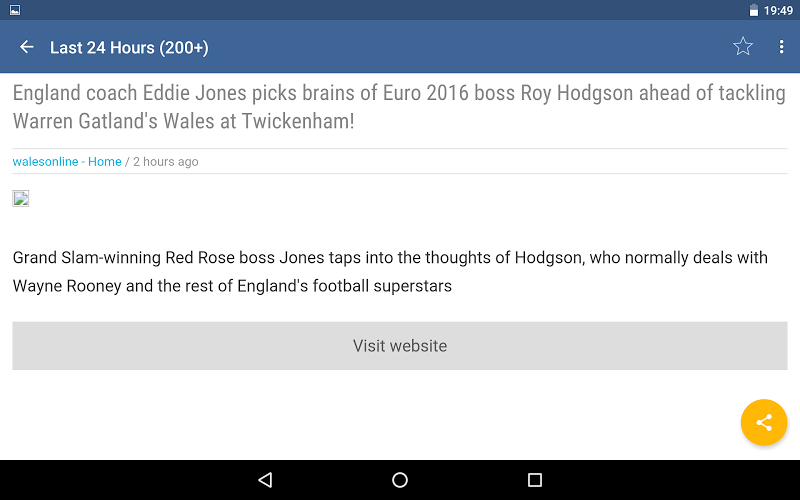Tap the orange share floating button

764,422
